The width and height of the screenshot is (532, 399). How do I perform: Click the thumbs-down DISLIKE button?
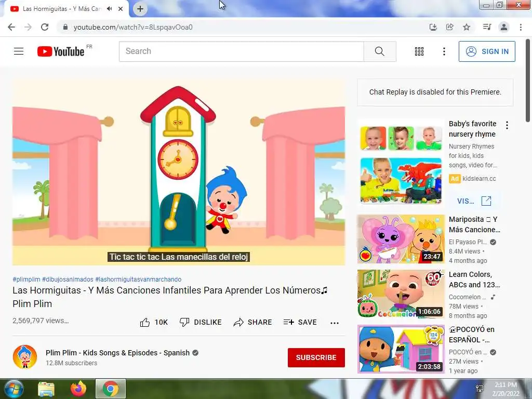pos(201,322)
